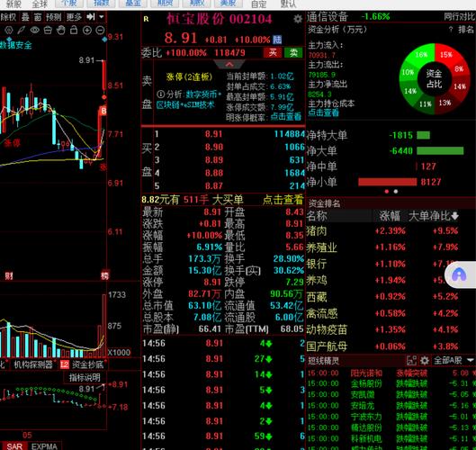The image size is (476, 450).
Task: Click the 除权 toolbar button
Action: tap(8, 17)
